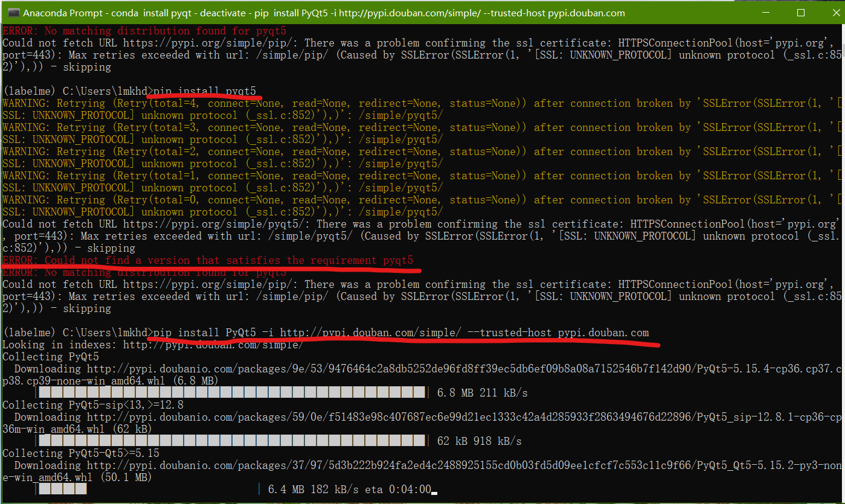Click the completed 62 kB download progress bar
Viewport: 845px width, 504px height.
point(233,441)
